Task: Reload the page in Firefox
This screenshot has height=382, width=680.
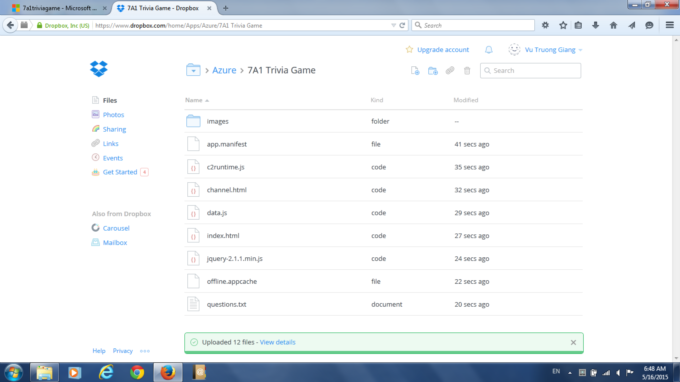Action: point(402,25)
